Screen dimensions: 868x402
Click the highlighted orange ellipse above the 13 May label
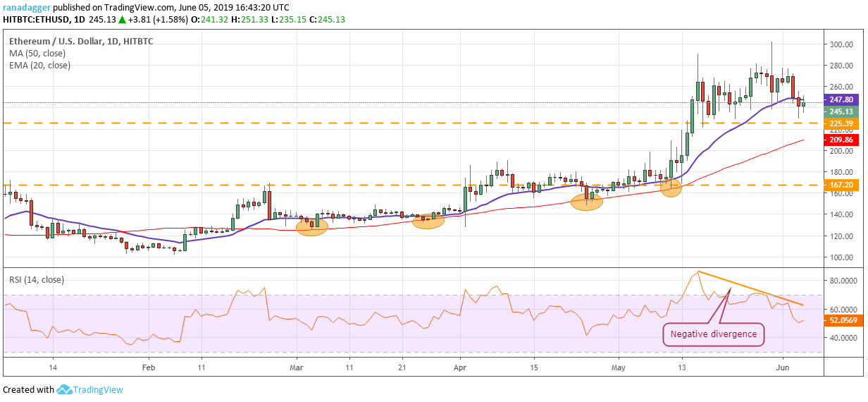671,188
